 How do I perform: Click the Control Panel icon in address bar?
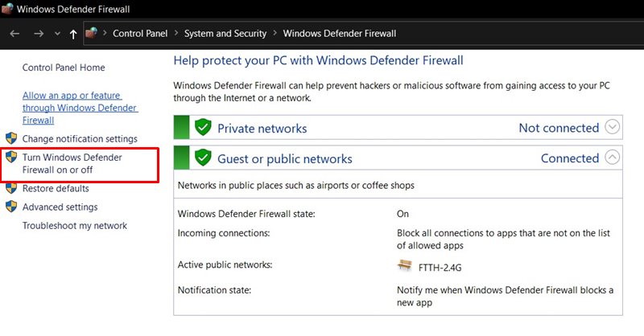click(91, 33)
